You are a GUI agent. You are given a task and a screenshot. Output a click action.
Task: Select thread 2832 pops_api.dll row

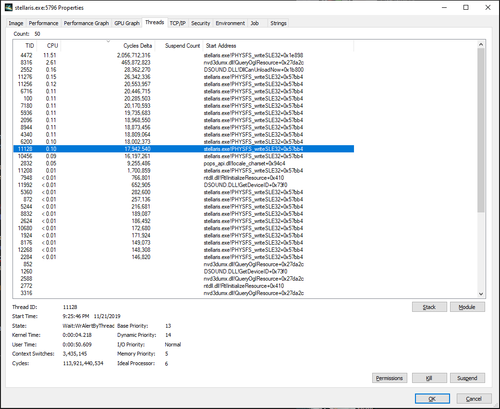tap(184, 163)
